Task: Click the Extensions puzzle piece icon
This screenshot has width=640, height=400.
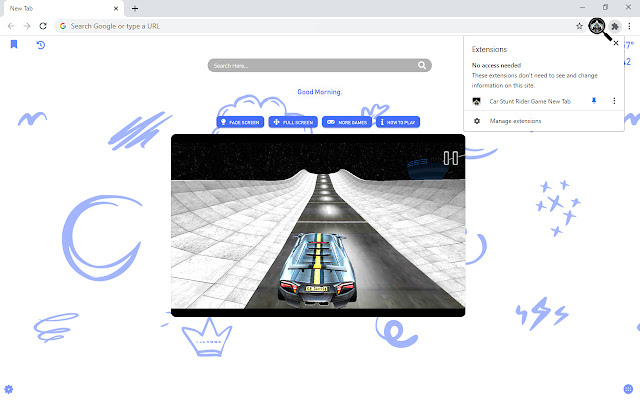Action: 615,25
